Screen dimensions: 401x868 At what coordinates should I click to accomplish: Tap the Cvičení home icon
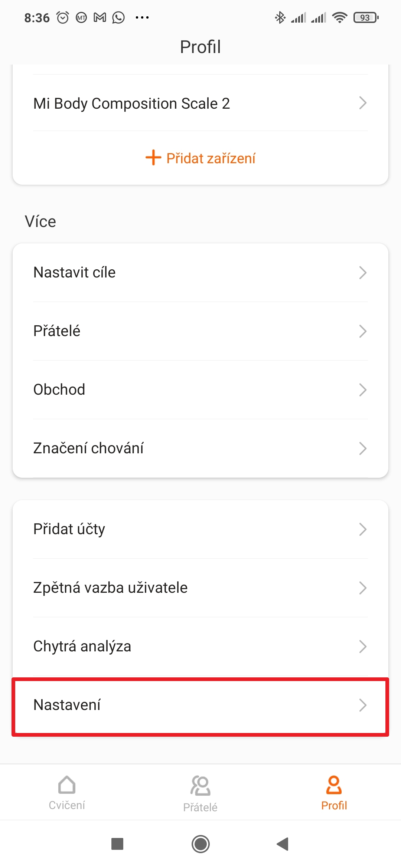pyautogui.click(x=67, y=785)
